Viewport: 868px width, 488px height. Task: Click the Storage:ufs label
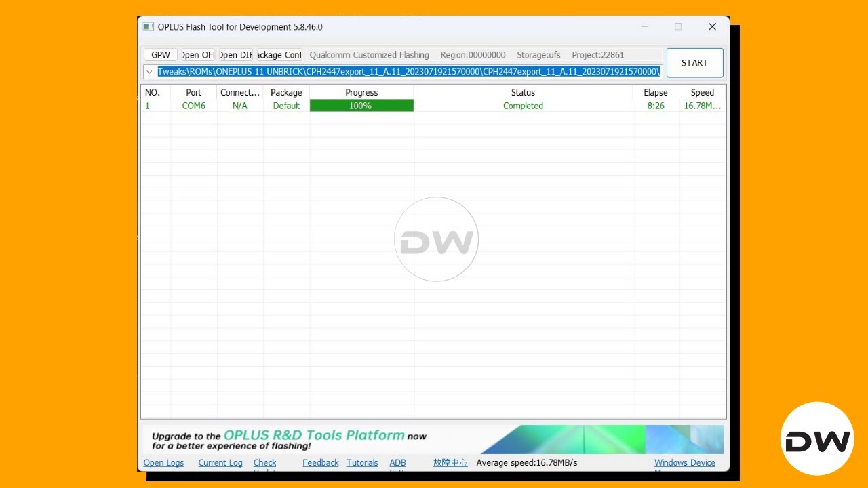pos(538,55)
